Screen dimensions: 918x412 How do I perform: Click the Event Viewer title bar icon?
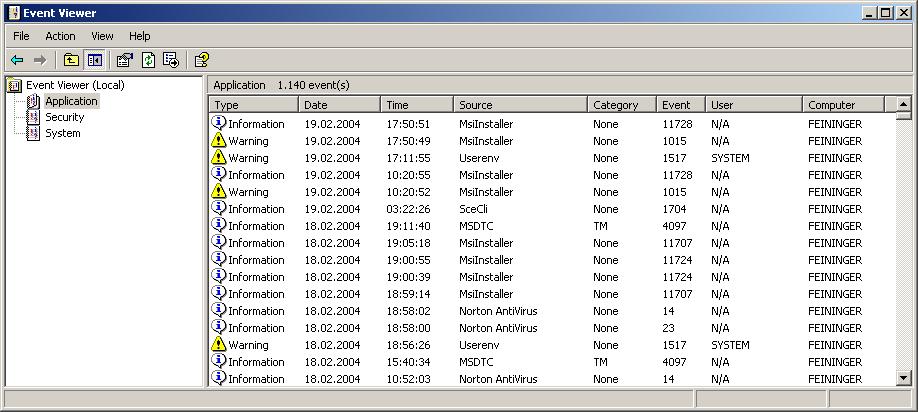[x=14, y=13]
